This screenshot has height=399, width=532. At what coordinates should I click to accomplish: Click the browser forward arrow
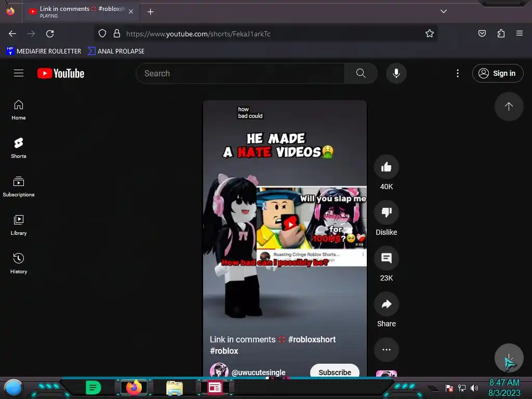31,34
